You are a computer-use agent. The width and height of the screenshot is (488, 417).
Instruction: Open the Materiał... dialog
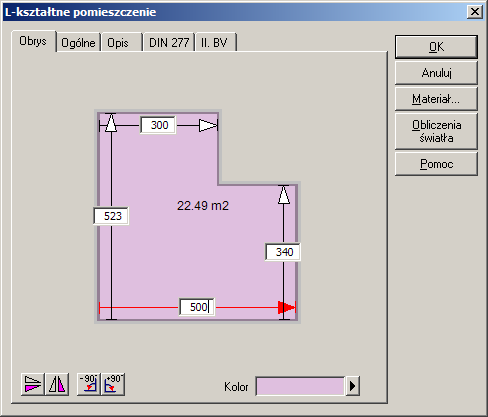(x=436, y=99)
